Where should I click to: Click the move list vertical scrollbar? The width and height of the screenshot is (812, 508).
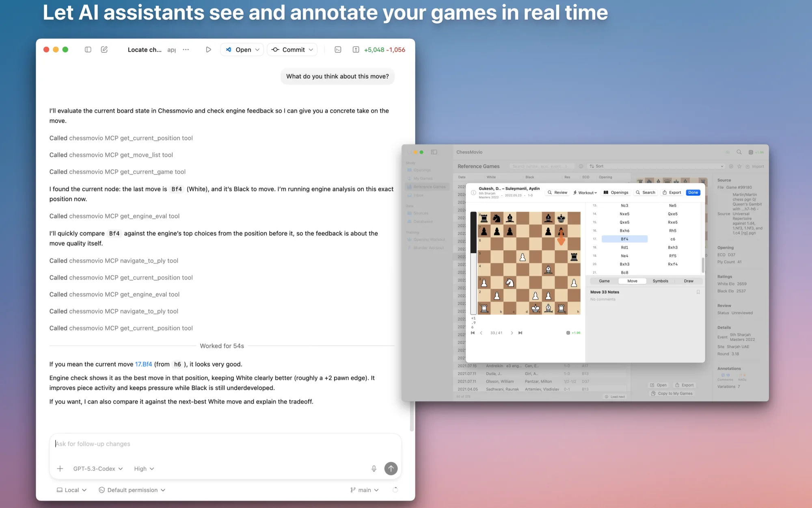click(x=703, y=265)
